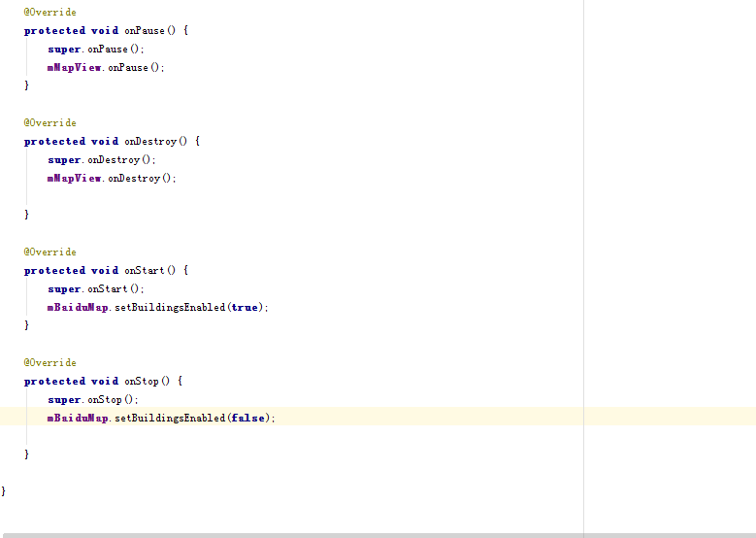Click the final class closing brace
The width and height of the screenshot is (756, 538).
[3, 491]
